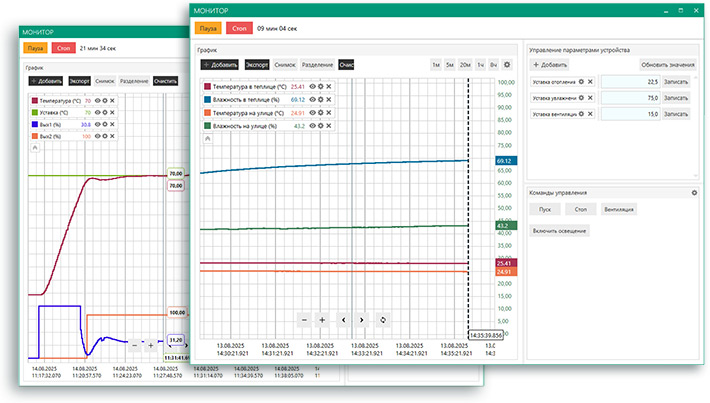710x403 pixels.
Task: Write Уставка отопления value with Записать
Action: click(x=676, y=82)
